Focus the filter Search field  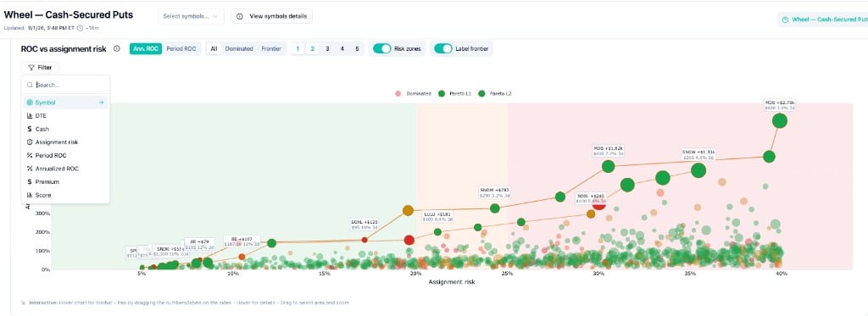pos(65,86)
